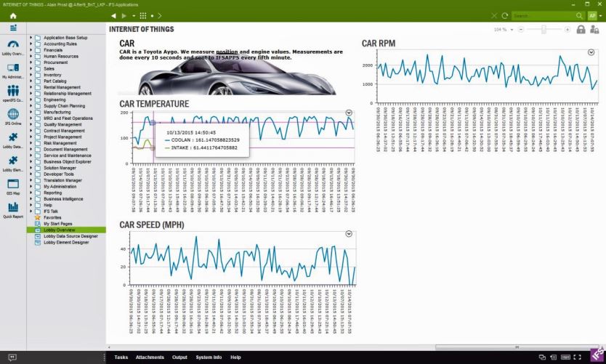Image resolution: width=606 pixels, height=364 pixels.
Task: Select the Engineering folder
Action: tap(54, 100)
